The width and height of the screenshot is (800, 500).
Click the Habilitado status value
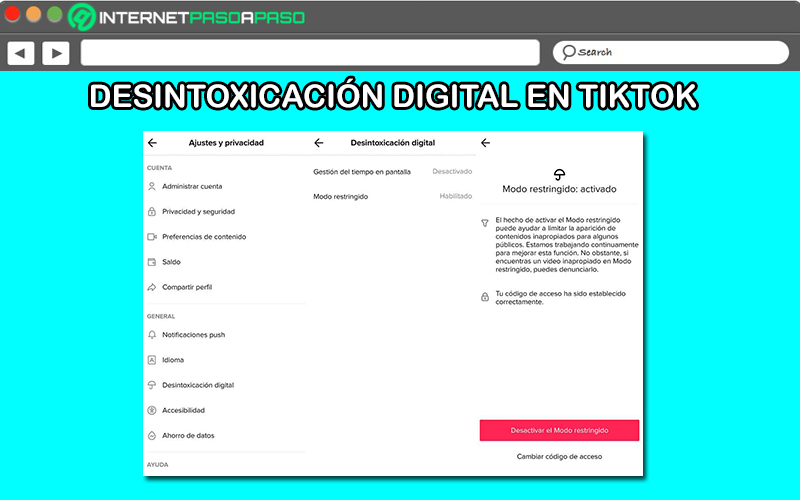tap(456, 196)
